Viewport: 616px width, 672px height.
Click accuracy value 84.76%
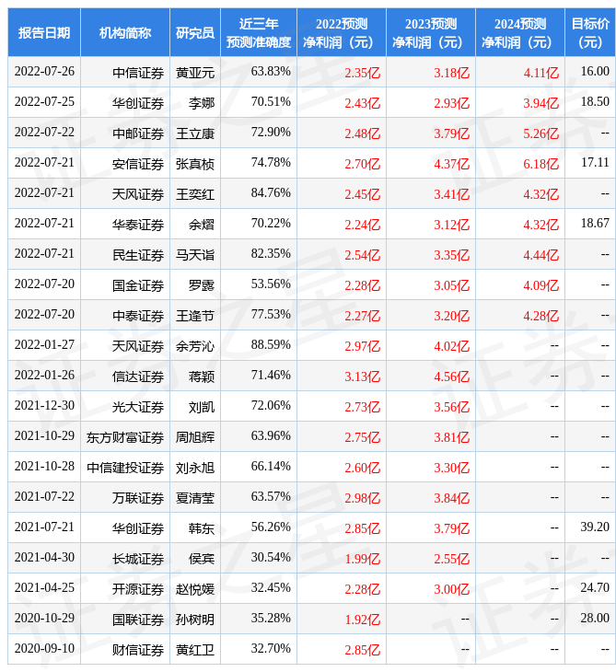coord(271,193)
